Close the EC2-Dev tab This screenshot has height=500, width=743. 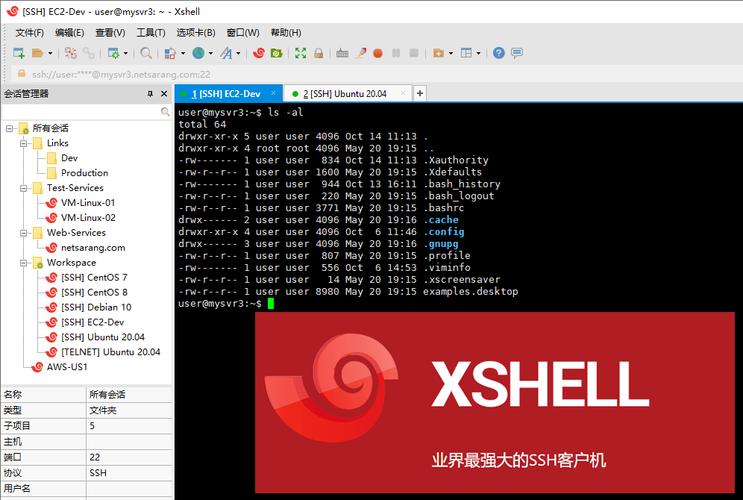(x=273, y=93)
